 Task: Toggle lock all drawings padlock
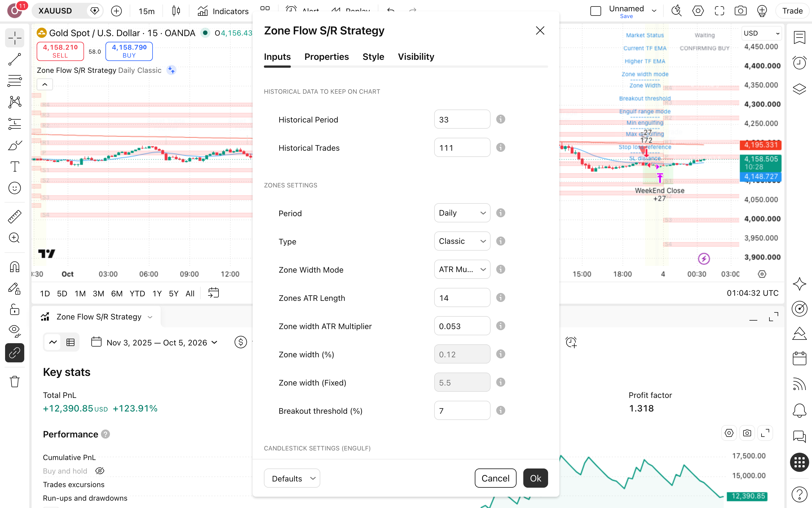coord(14,309)
